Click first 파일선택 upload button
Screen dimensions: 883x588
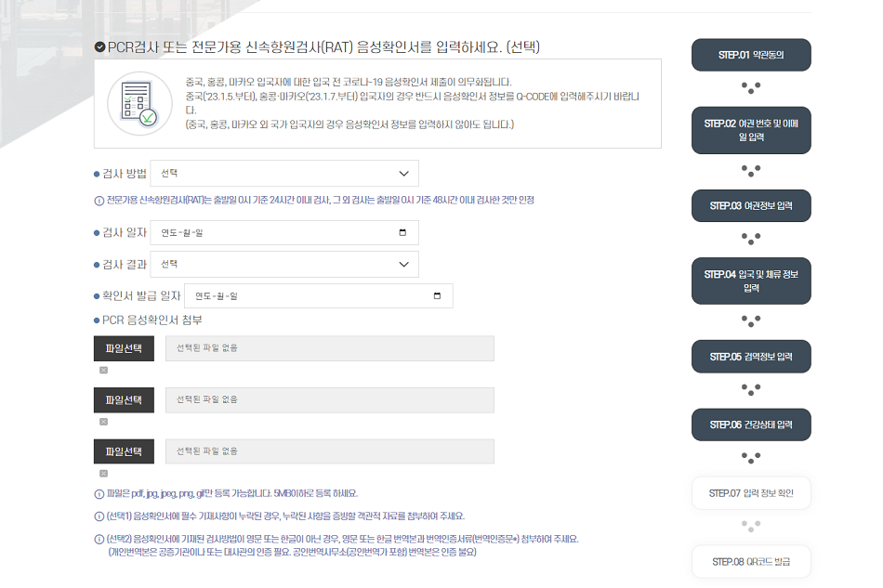124,348
